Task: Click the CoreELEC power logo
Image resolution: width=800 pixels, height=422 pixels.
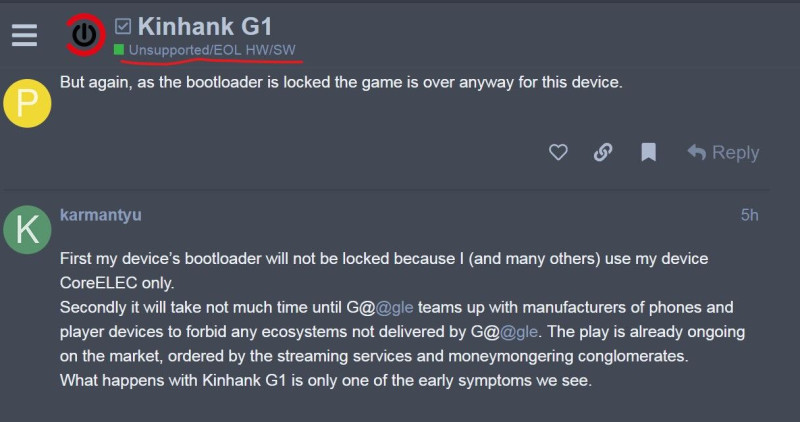Action: tap(85, 35)
